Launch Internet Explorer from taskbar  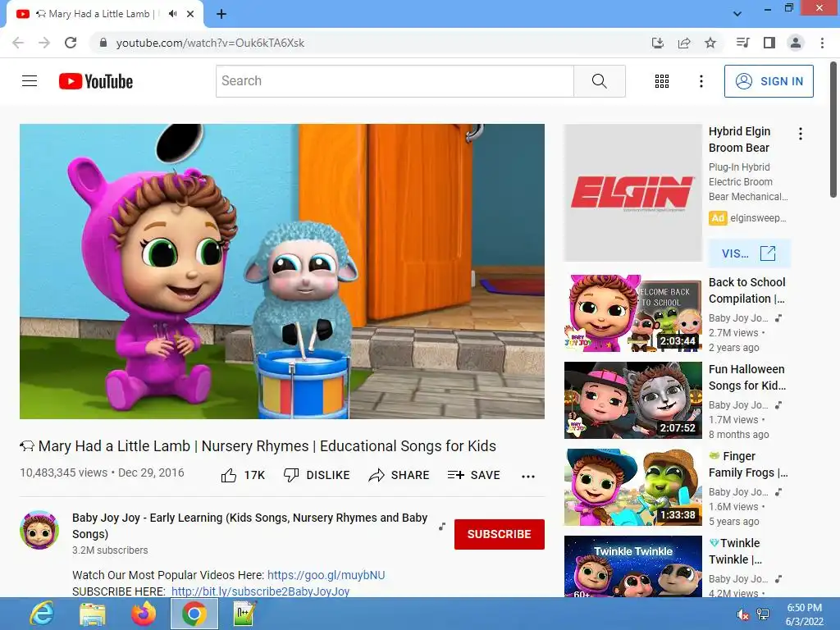point(43,614)
